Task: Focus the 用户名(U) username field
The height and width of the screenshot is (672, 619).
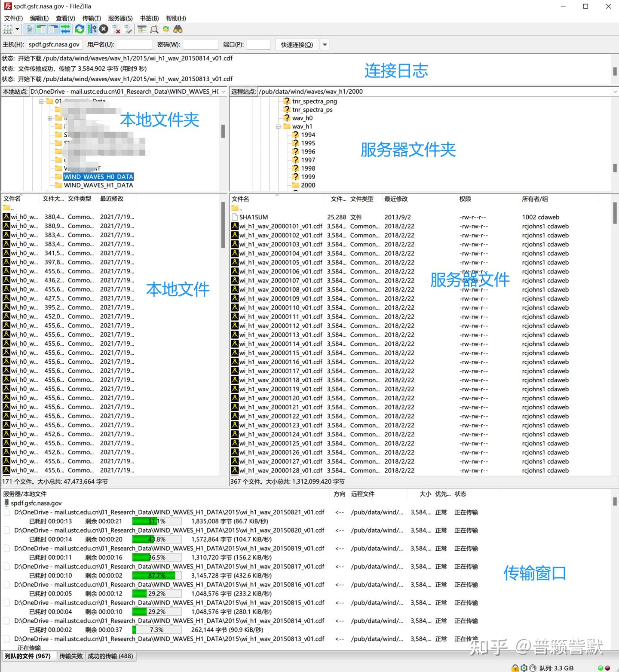Action: (135, 45)
